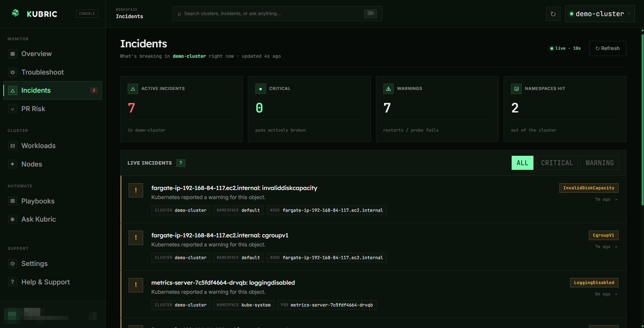Click the Settings gear icon
Screen dimensions: 644x328
tap(13, 264)
